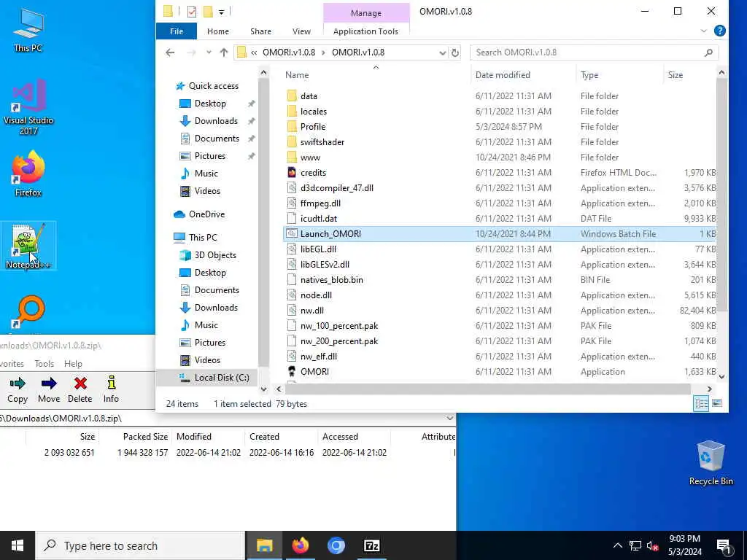Click the taskbar search box
747x560 pixels.
(x=140, y=545)
